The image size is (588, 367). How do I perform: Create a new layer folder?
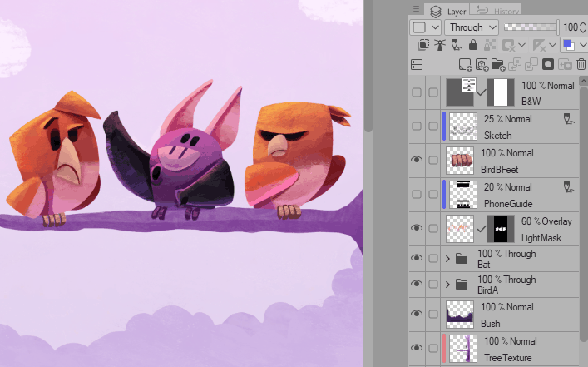(x=498, y=64)
